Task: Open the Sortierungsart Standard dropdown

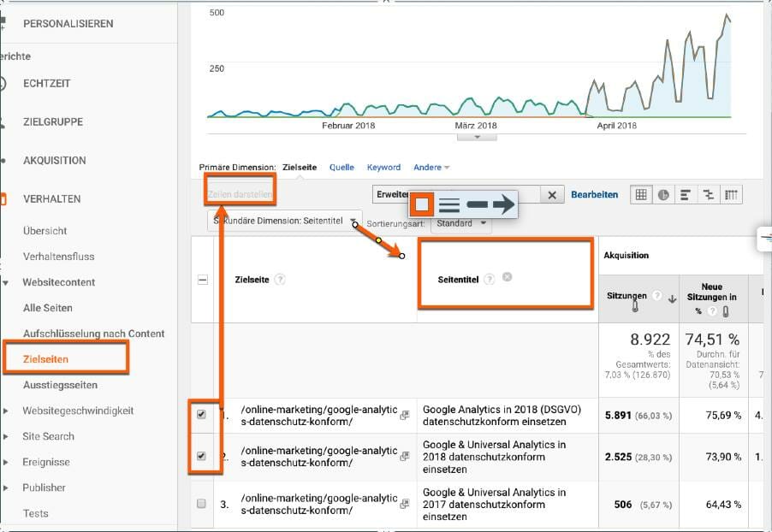Action: point(460,223)
